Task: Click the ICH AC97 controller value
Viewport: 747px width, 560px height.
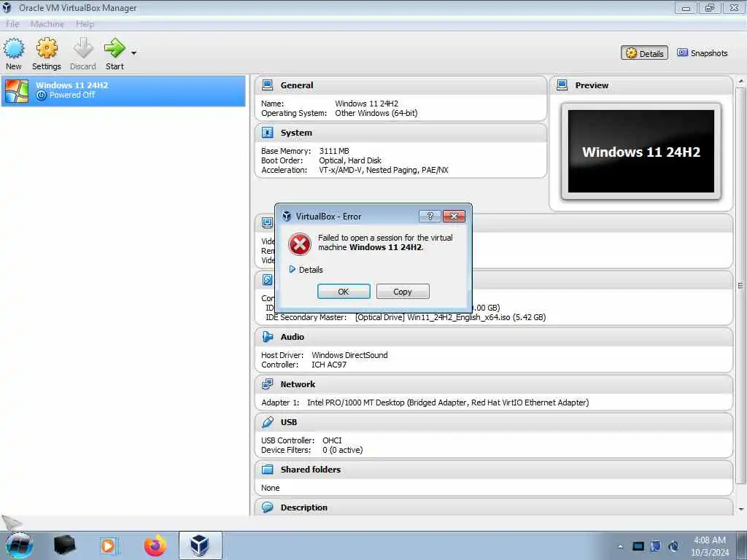Action: coord(329,365)
